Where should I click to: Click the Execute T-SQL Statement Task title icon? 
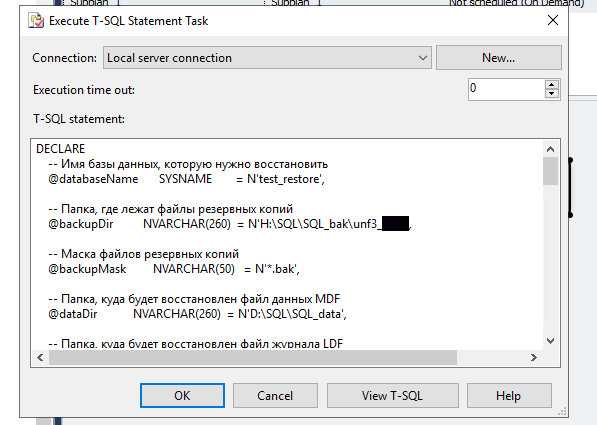[x=36, y=21]
